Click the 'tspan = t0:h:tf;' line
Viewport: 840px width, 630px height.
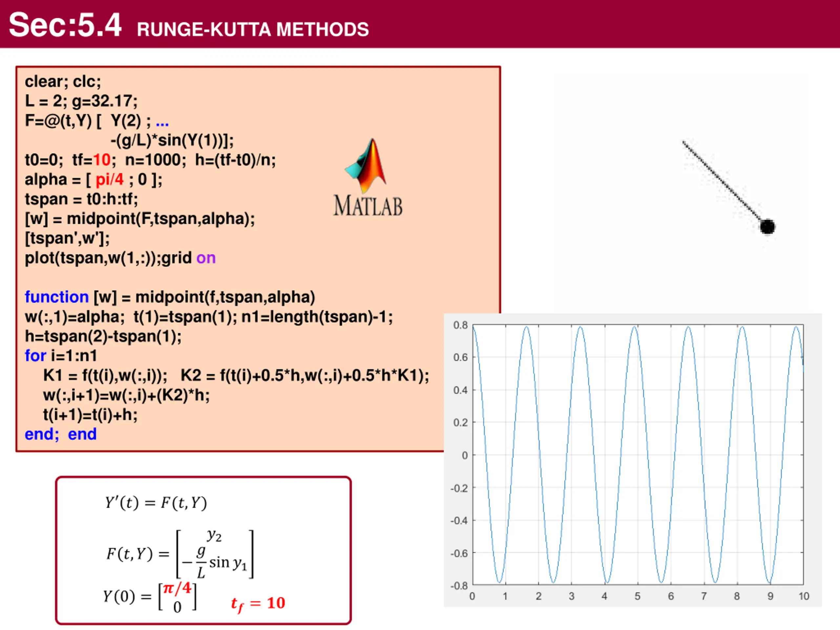pos(82,199)
